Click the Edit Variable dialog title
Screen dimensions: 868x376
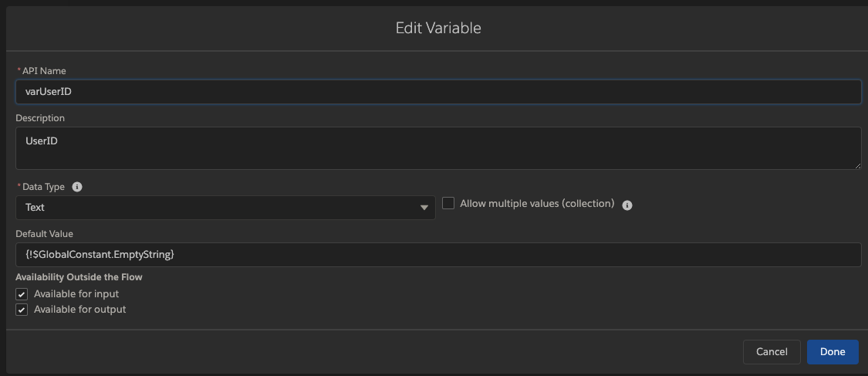coord(437,28)
